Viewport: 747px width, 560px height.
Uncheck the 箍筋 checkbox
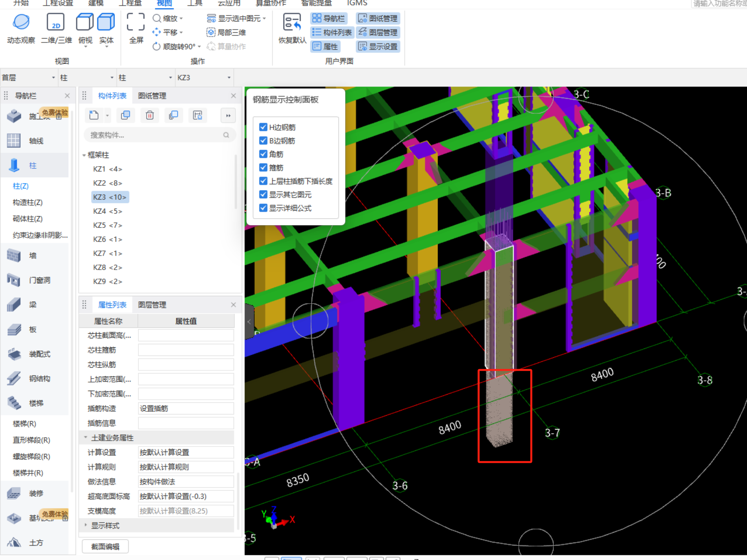tap(263, 168)
